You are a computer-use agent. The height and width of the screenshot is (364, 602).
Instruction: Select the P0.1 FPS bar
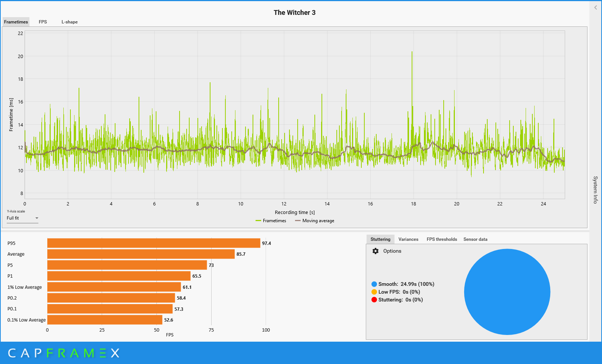[110, 309]
